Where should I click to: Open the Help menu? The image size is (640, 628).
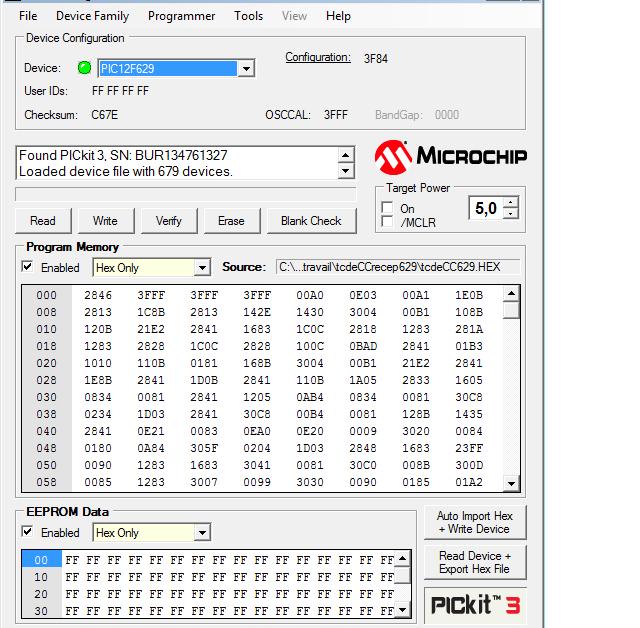(338, 16)
